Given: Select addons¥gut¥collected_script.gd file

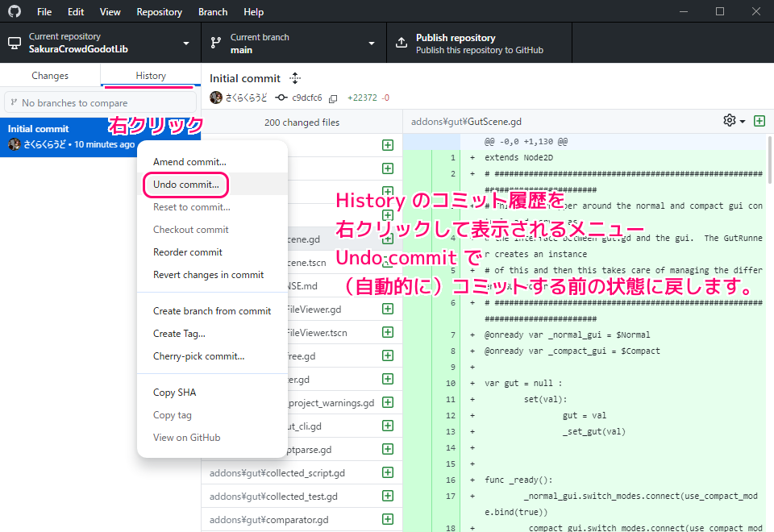Looking at the screenshot, I should click(302, 473).
